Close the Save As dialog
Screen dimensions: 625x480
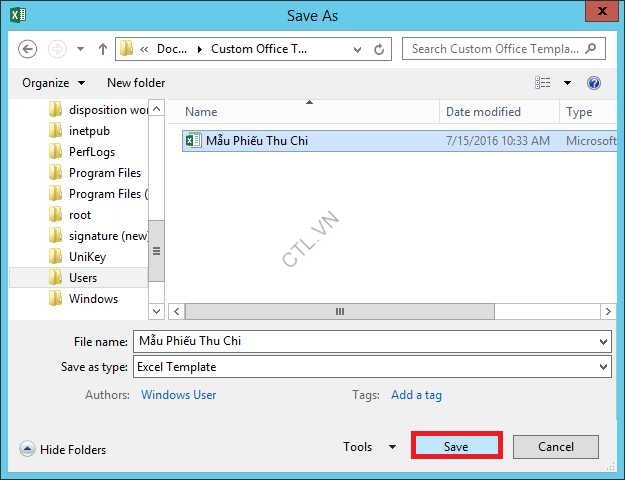pyautogui.click(x=602, y=11)
